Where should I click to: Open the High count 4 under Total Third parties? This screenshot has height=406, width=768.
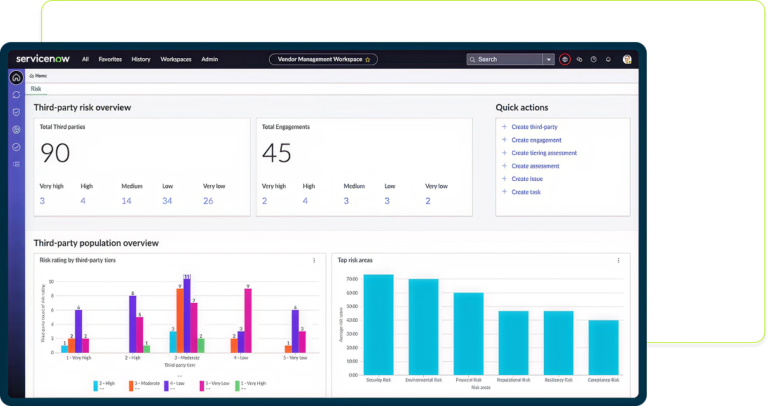[x=83, y=201]
